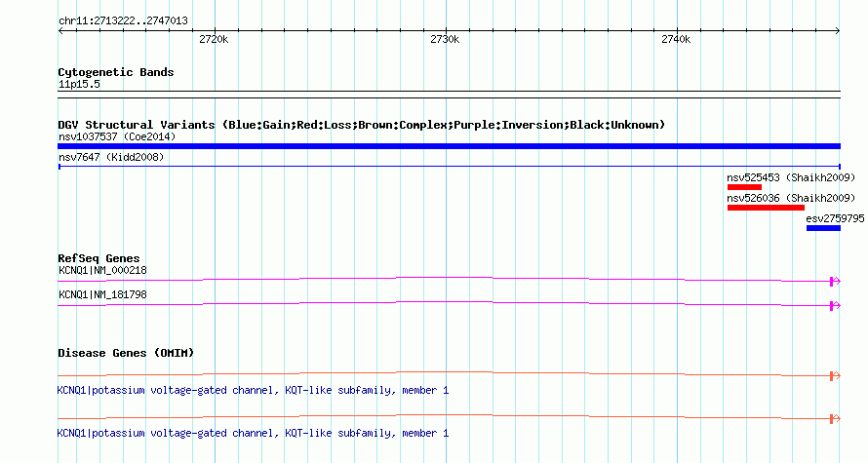Click exon arrow on first OMIM gene

pyautogui.click(x=835, y=376)
